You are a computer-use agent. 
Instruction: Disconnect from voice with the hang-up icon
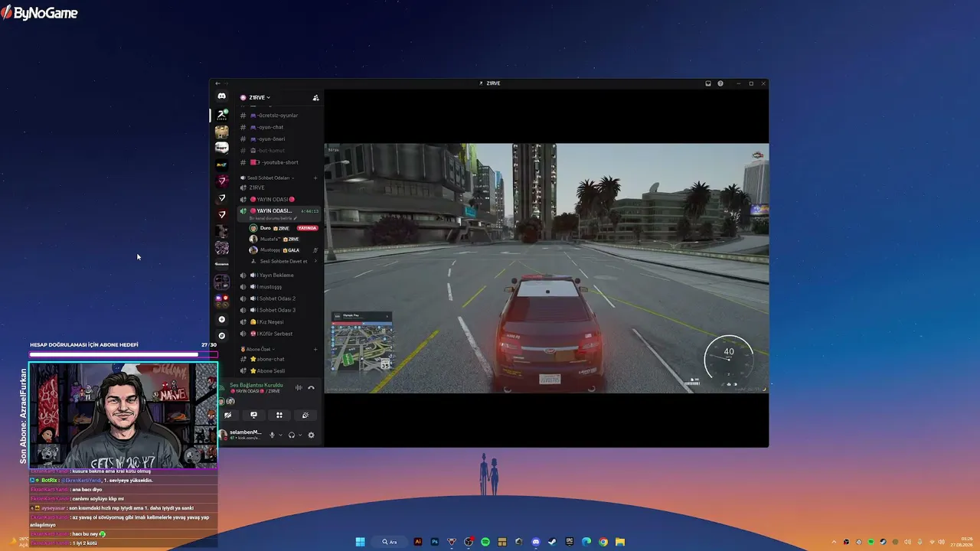point(311,388)
